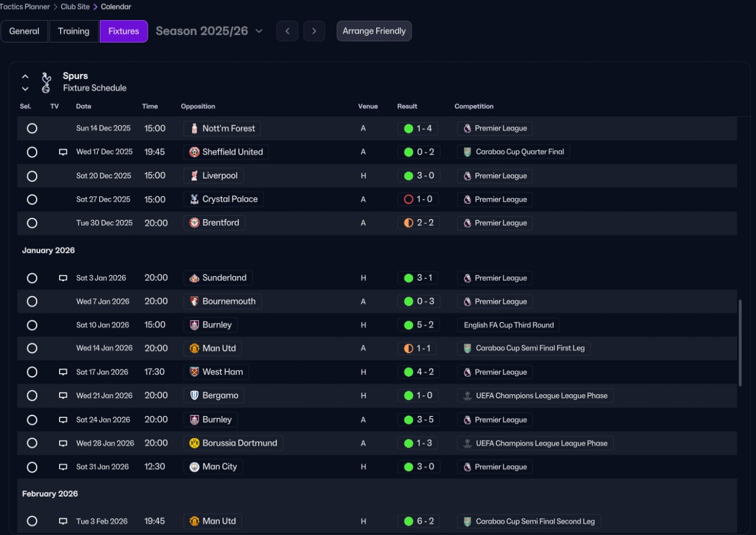Image resolution: width=756 pixels, height=535 pixels.
Task: Select the Bournemouth fixture radio button
Action: pyautogui.click(x=32, y=301)
